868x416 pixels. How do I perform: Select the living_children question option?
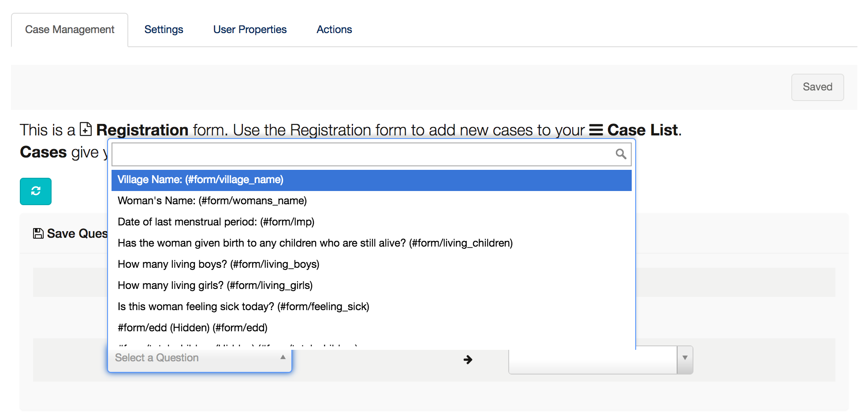pos(371,243)
